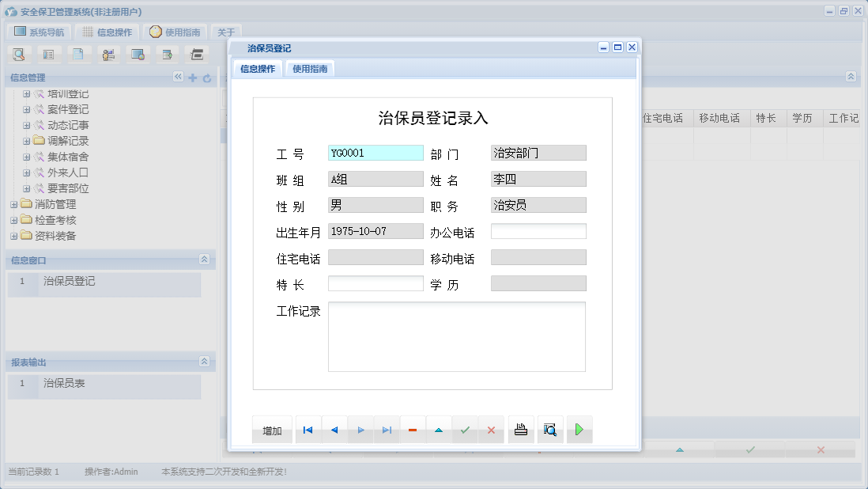Click the green run arrow in the dialog
This screenshot has height=489, width=868.
[579, 429]
